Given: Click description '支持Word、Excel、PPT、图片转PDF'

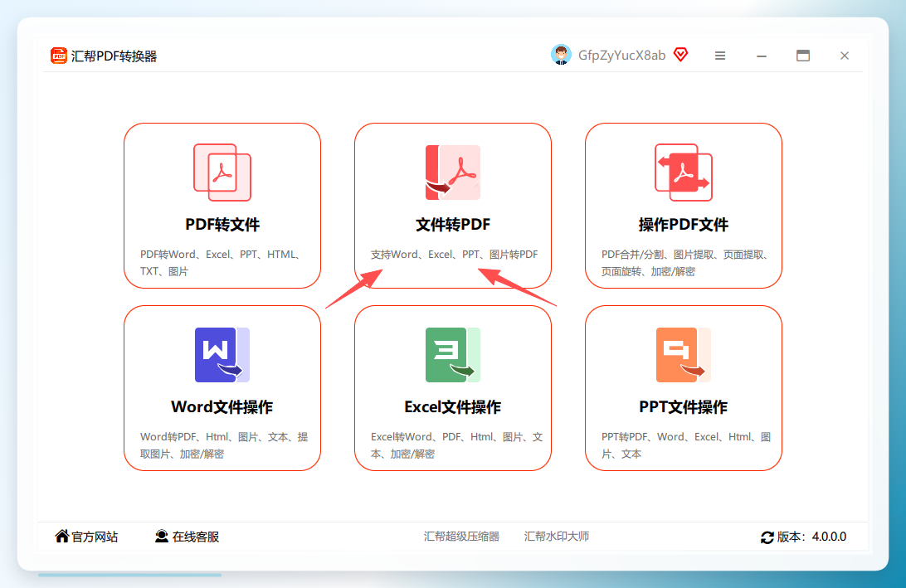Looking at the screenshot, I should [454, 254].
